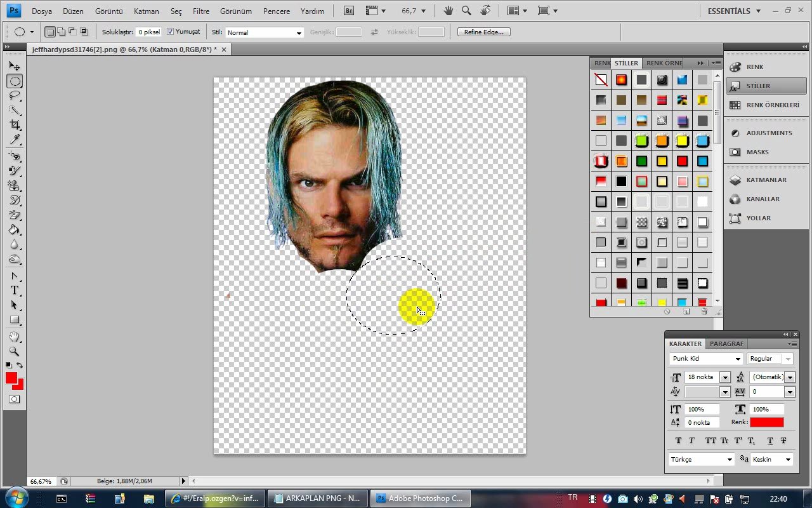Select the Crop tool

(15, 124)
